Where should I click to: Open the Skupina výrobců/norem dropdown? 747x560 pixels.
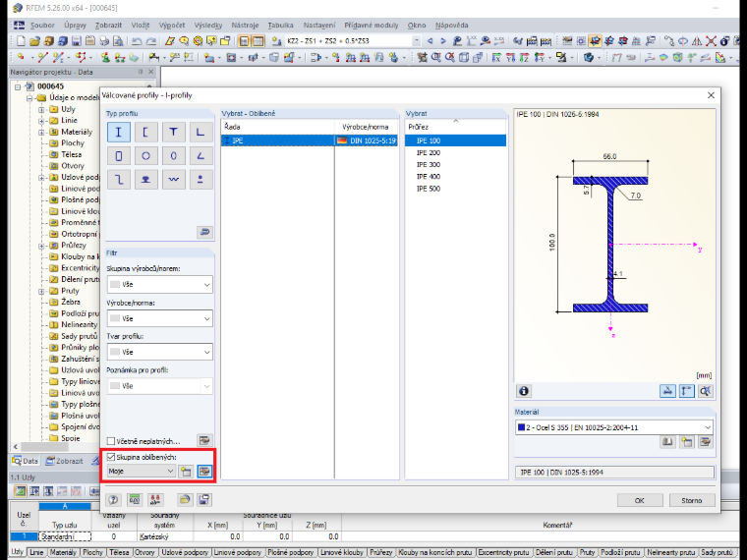(159, 284)
